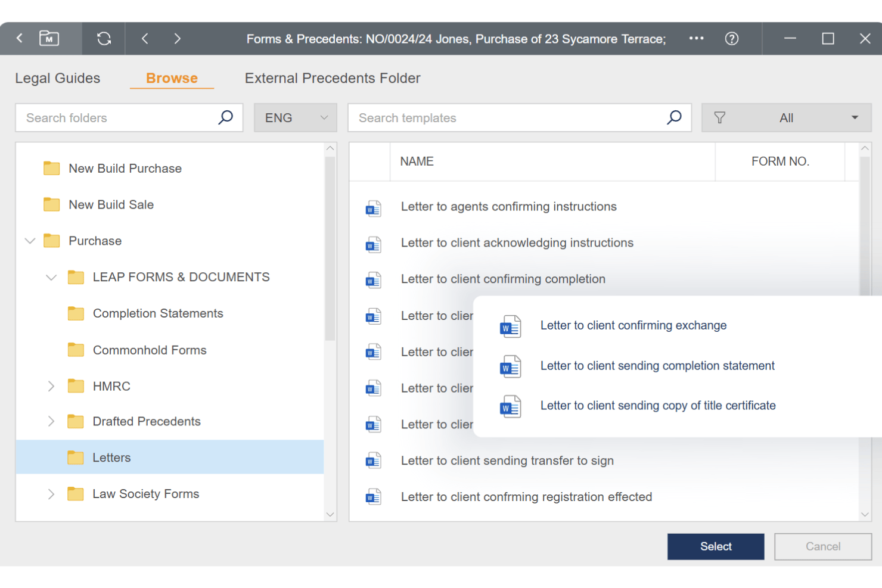Click Word icon for sending completion statement
This screenshot has height=588, width=882.
point(511,366)
